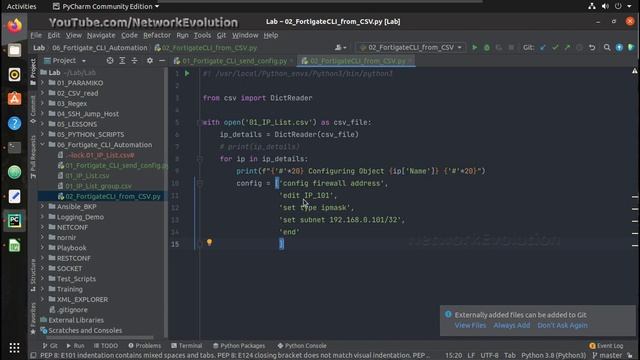Open the Python Console tool window
640x360 pixels.
[x=302, y=346]
